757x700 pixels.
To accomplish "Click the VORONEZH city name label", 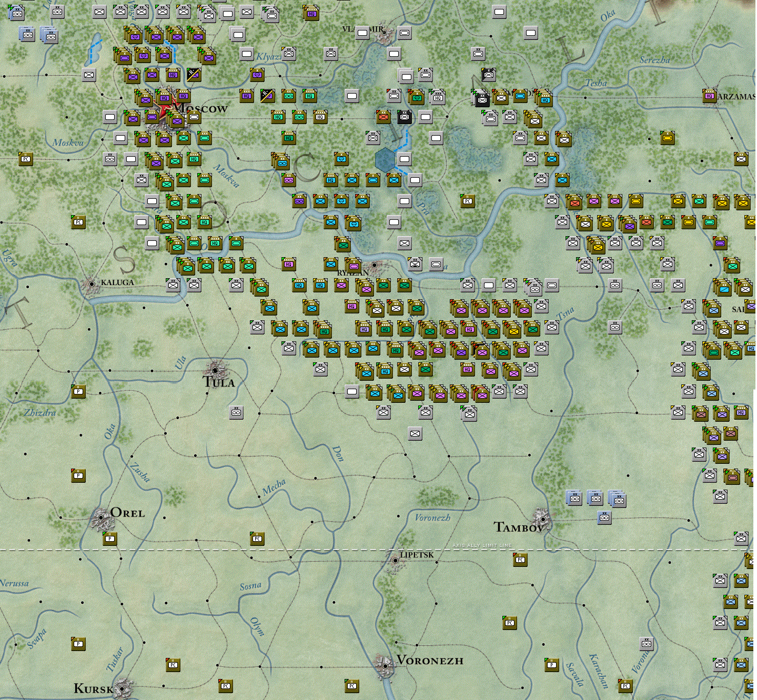I will coord(430,661).
